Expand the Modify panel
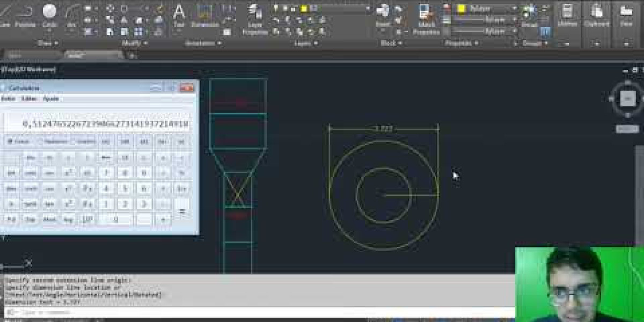This screenshot has width=644, height=322. point(134,43)
